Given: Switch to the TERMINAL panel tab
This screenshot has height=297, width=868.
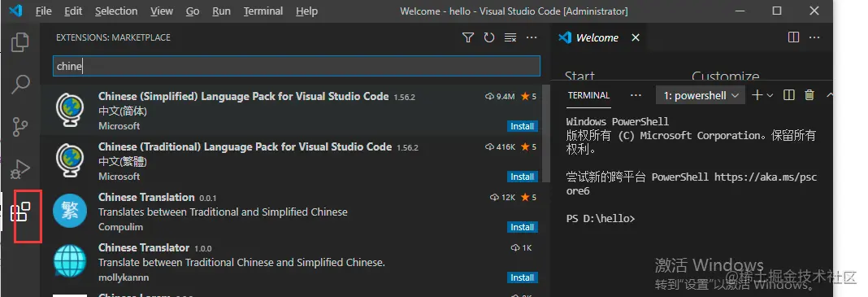Looking at the screenshot, I should pos(589,95).
